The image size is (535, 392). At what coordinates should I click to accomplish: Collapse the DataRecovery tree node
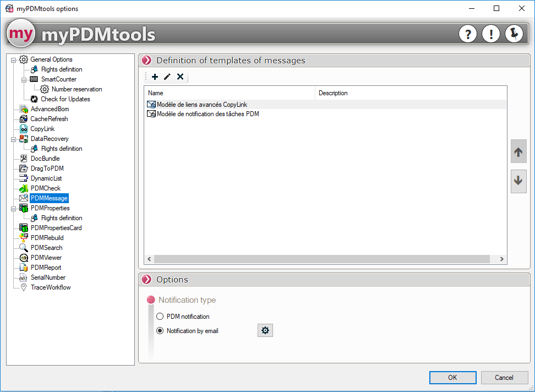click(x=14, y=139)
